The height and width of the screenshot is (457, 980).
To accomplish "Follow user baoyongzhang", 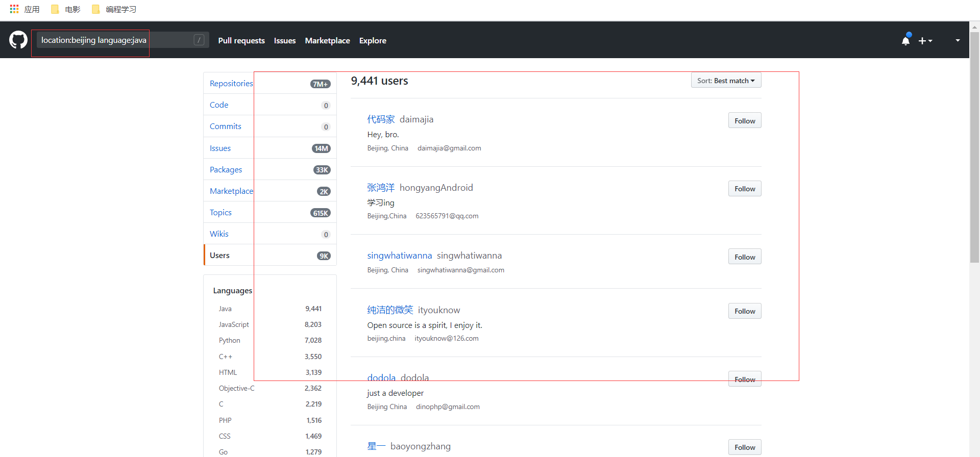I will pos(745,447).
